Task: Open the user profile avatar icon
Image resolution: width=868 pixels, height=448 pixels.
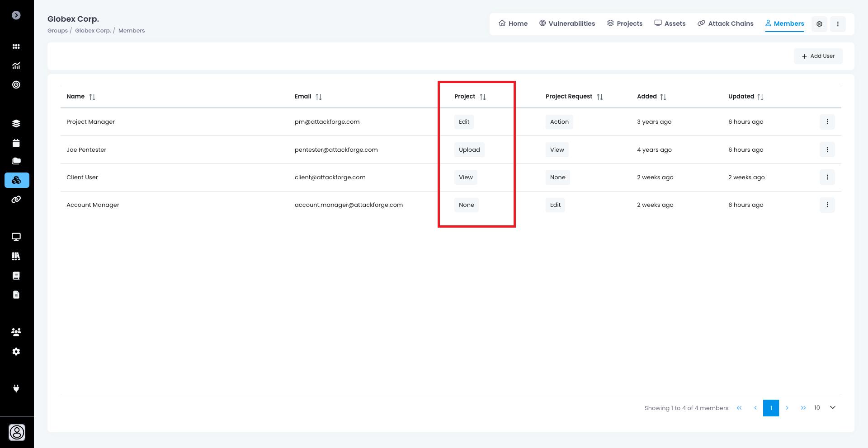Action: 17,432
